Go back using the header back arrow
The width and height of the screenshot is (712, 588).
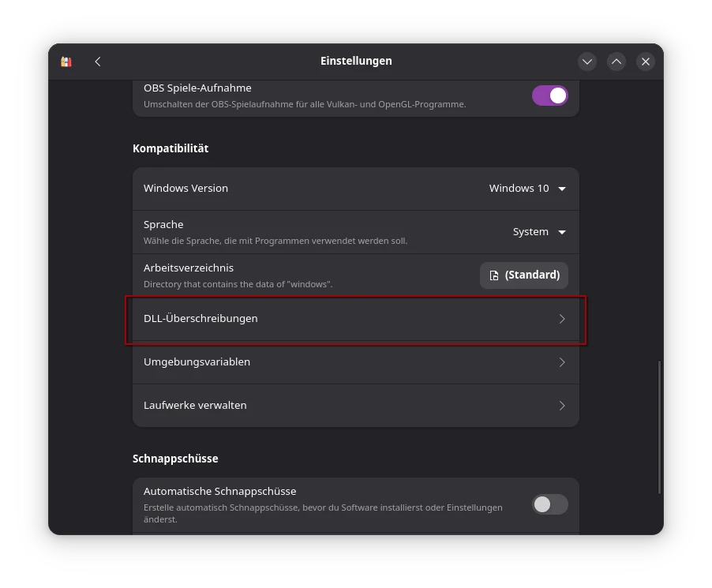click(98, 62)
